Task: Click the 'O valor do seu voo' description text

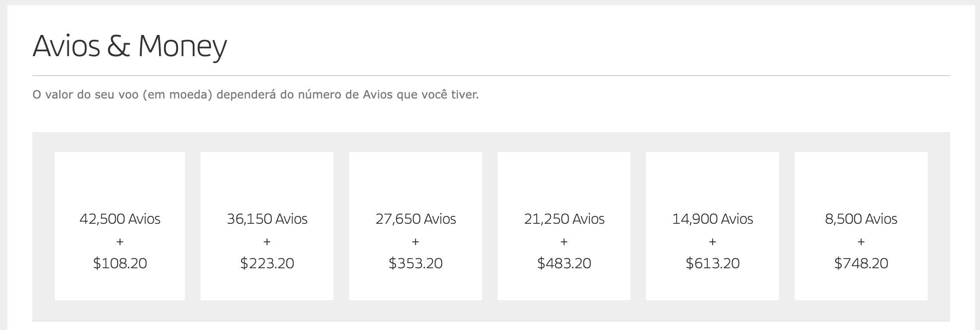Action: (255, 95)
